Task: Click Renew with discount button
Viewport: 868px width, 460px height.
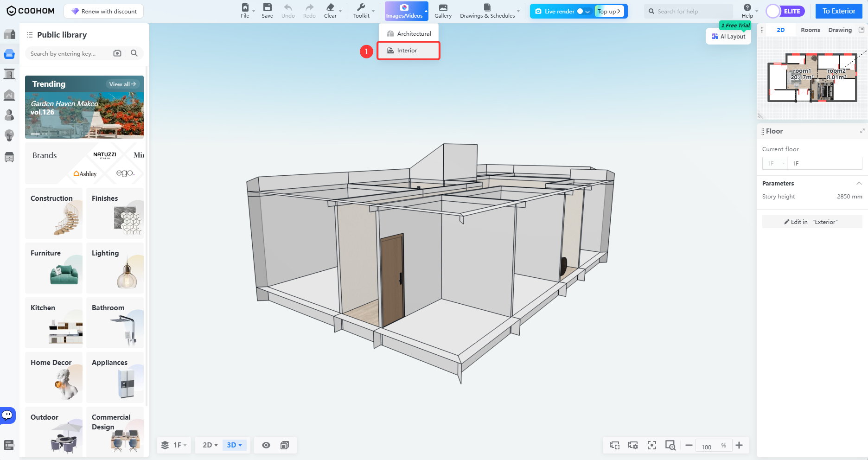Action: click(104, 11)
